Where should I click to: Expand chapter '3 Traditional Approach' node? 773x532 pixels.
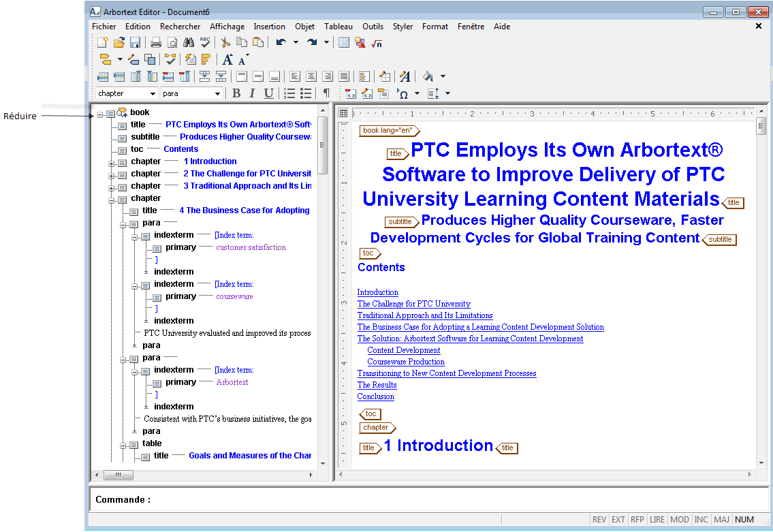click(112, 188)
